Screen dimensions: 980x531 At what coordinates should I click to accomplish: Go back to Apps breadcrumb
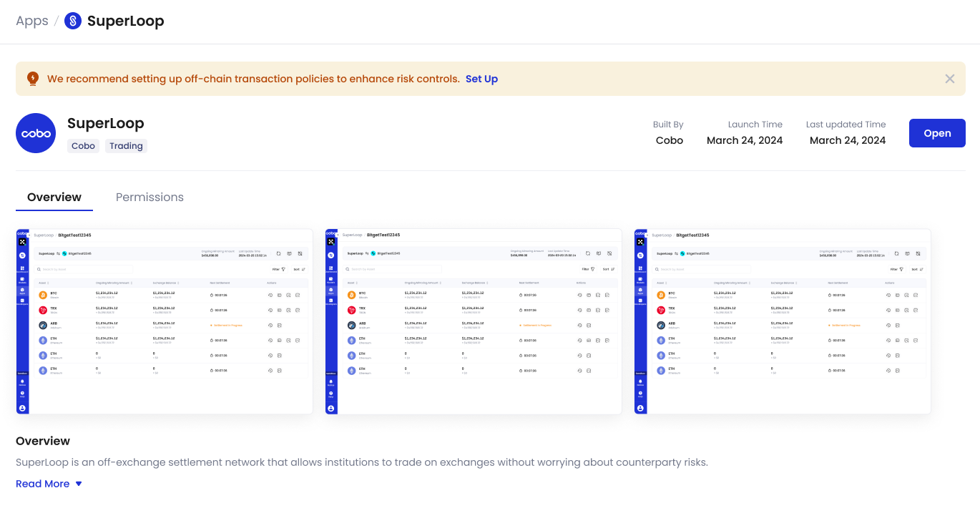pyautogui.click(x=32, y=21)
